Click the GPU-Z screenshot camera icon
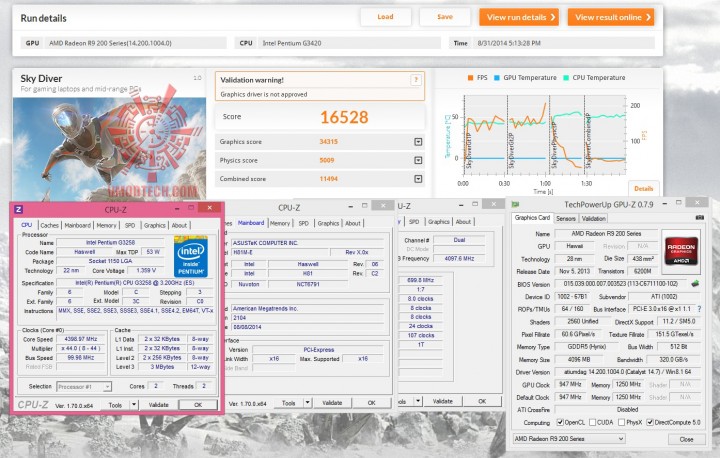The image size is (720, 458). click(699, 217)
